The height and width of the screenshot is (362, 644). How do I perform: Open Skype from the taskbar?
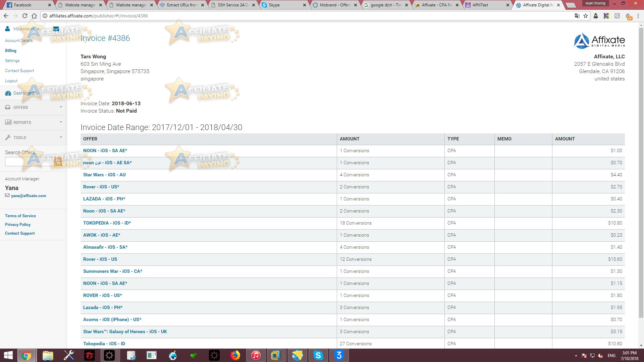318,355
